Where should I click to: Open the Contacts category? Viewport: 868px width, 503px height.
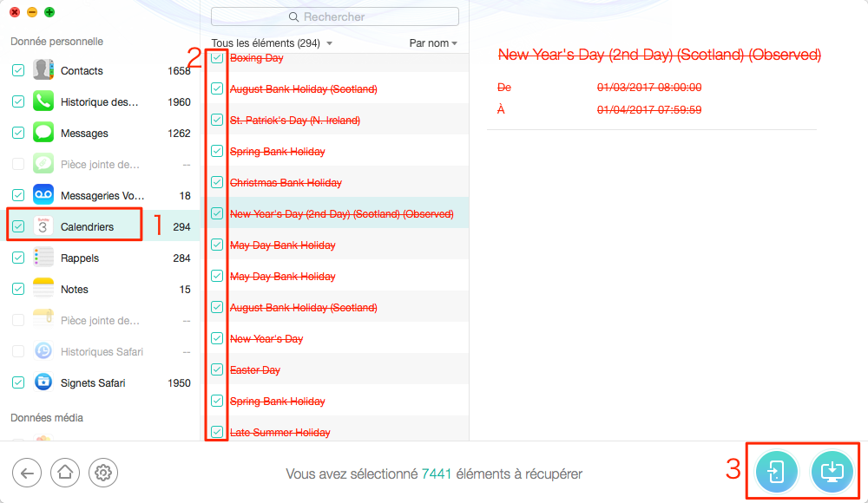(x=82, y=71)
